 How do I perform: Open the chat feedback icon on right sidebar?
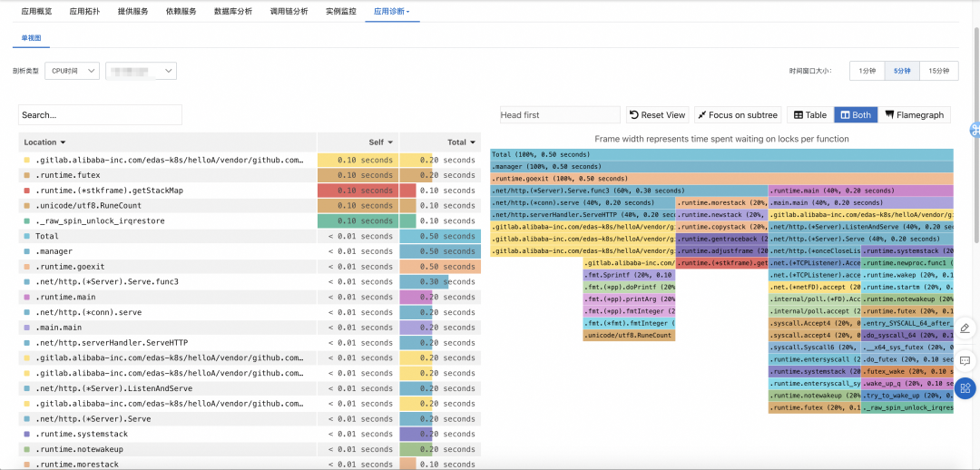[x=965, y=359]
